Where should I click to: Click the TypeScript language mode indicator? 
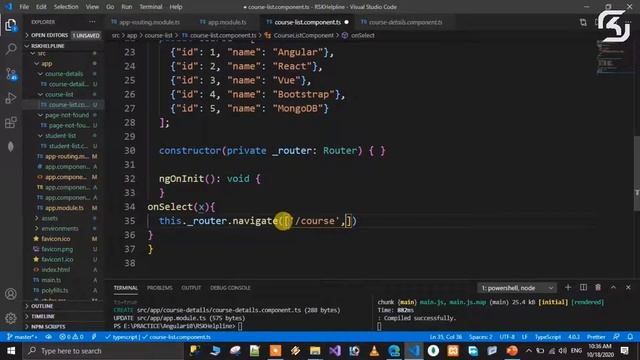click(x=548, y=337)
